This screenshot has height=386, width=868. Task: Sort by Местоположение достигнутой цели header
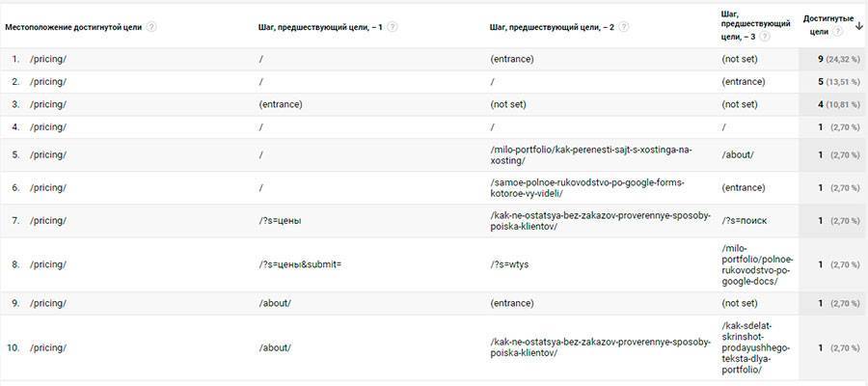(73, 27)
